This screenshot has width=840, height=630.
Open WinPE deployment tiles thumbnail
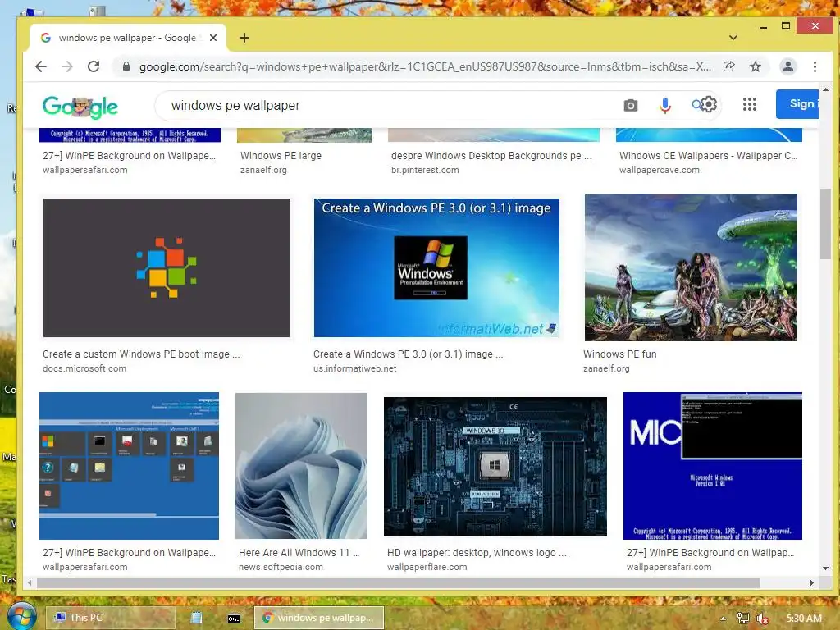[x=129, y=466]
